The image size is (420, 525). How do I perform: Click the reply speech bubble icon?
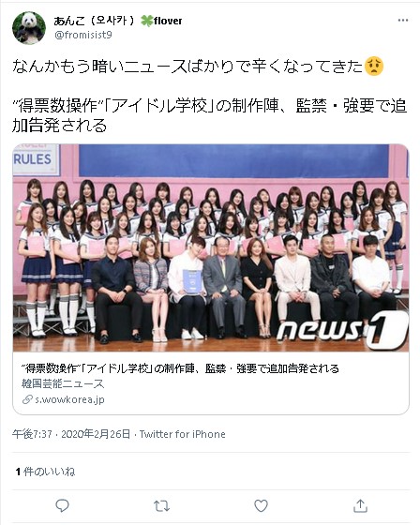(x=62, y=505)
